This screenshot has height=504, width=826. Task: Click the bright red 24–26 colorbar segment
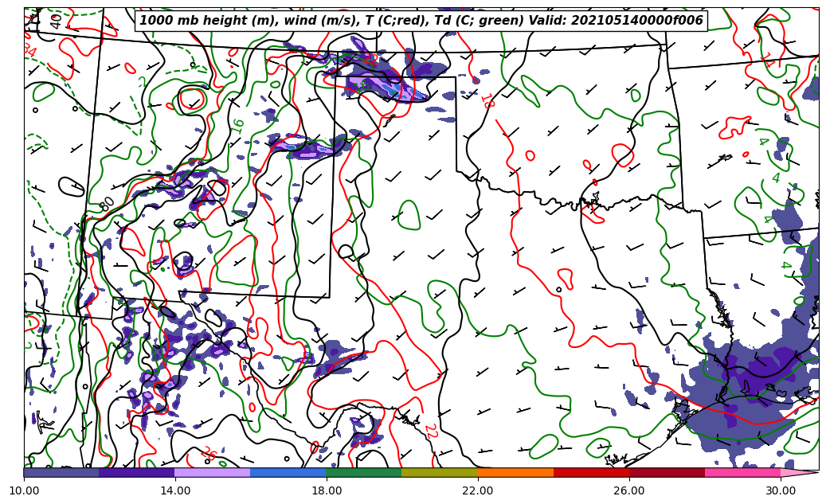point(591,472)
